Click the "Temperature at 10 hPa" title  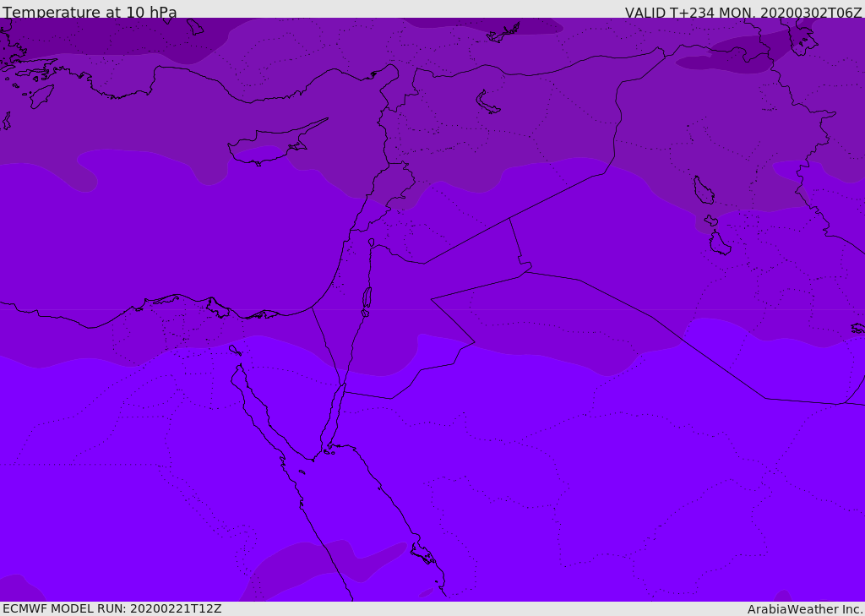(x=90, y=13)
